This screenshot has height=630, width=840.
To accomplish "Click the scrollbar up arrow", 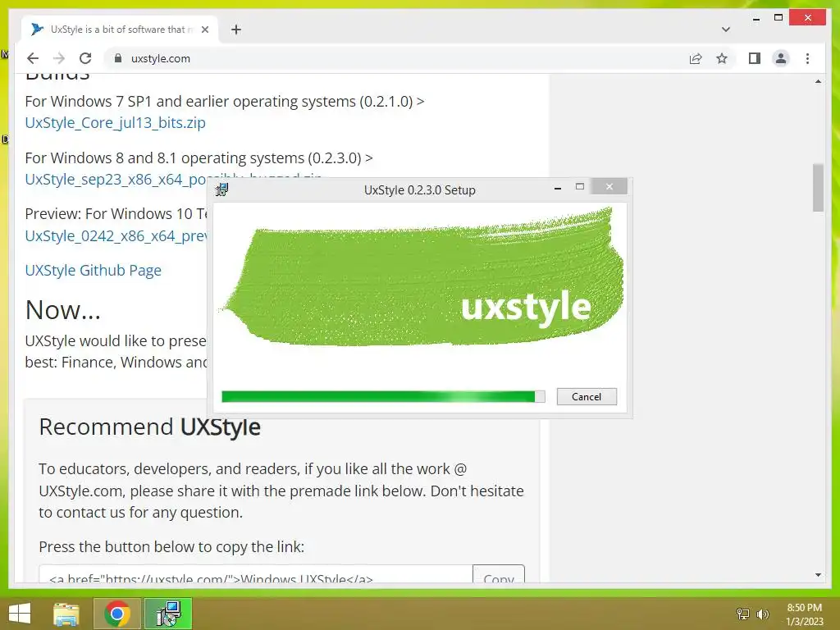I will 818,81.
